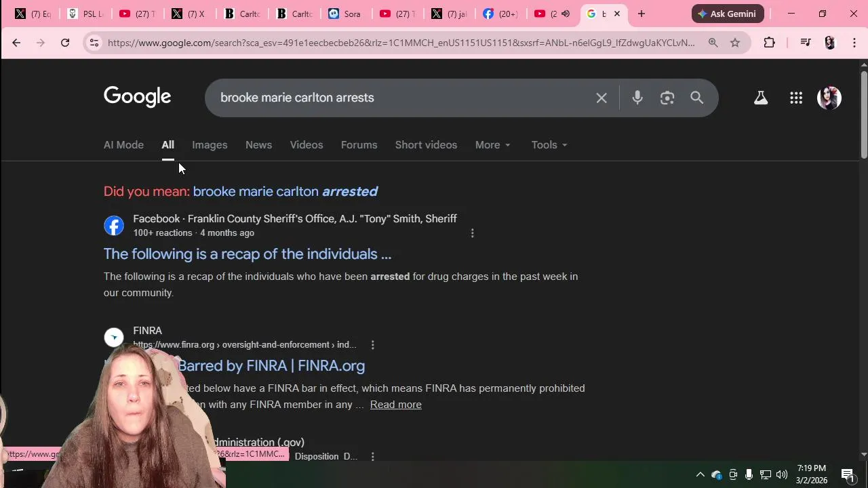Close the active Google search tab
The width and height of the screenshot is (868, 488).
pos(617,14)
